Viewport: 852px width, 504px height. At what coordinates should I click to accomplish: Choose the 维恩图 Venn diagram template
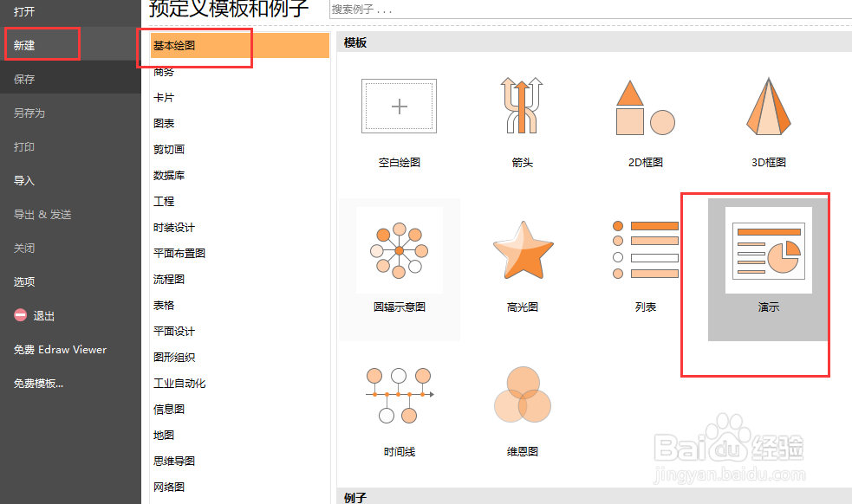pos(522,413)
